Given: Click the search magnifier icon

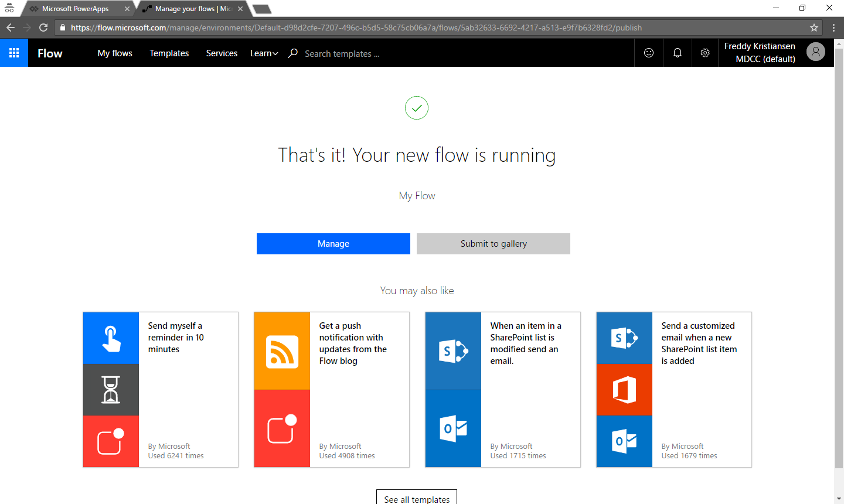Looking at the screenshot, I should (293, 53).
